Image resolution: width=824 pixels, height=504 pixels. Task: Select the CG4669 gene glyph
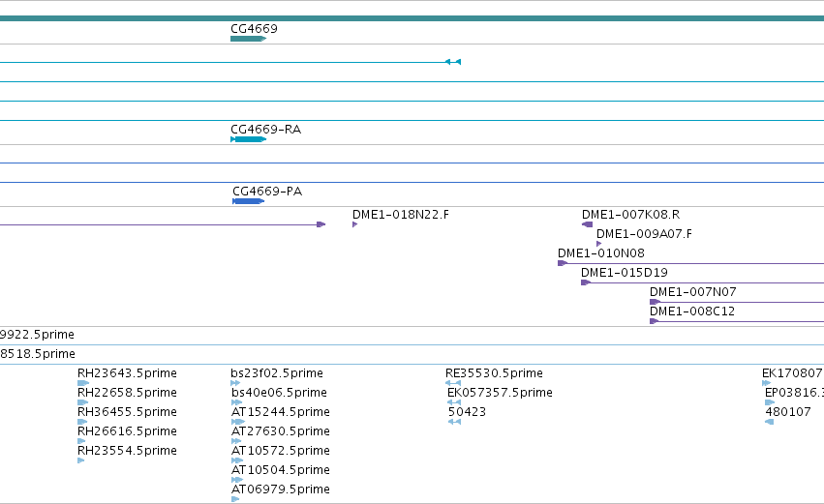coord(249,39)
